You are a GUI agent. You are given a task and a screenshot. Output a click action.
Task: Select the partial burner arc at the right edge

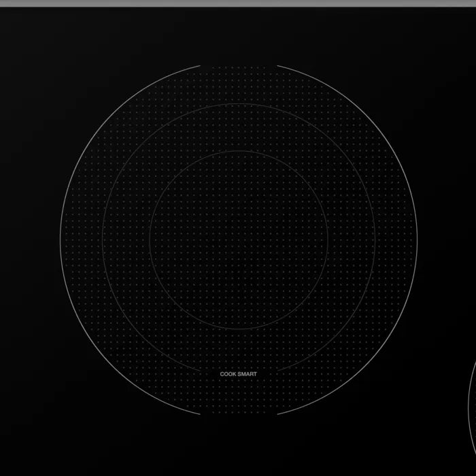pyautogui.click(x=471, y=401)
